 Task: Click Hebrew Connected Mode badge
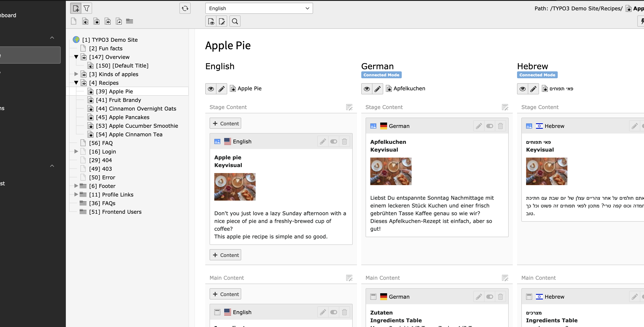click(x=537, y=75)
